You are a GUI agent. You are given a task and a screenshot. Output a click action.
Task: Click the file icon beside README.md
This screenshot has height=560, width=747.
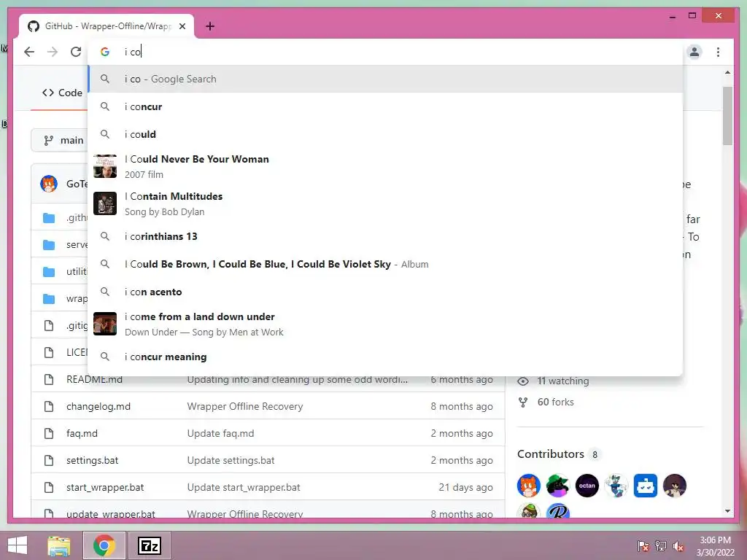point(49,379)
